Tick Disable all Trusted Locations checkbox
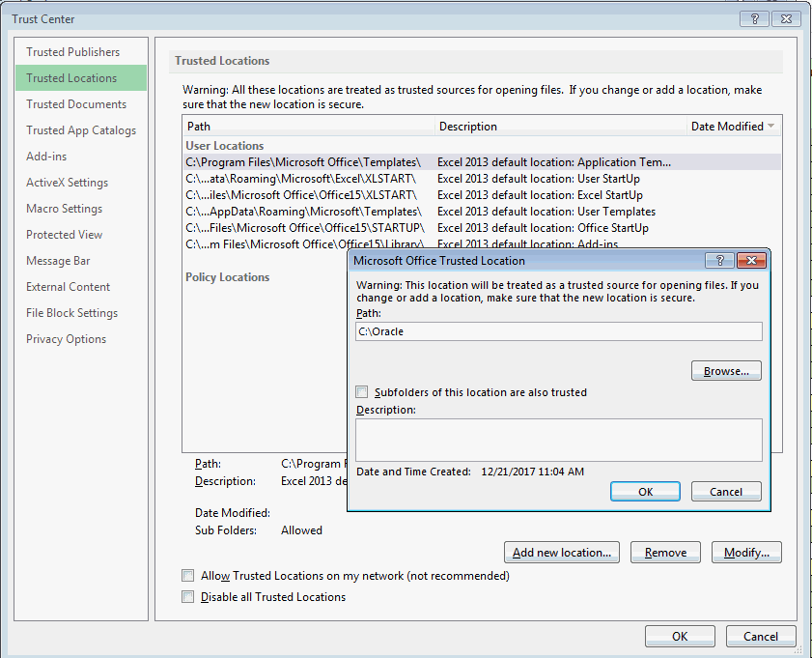 click(188, 597)
